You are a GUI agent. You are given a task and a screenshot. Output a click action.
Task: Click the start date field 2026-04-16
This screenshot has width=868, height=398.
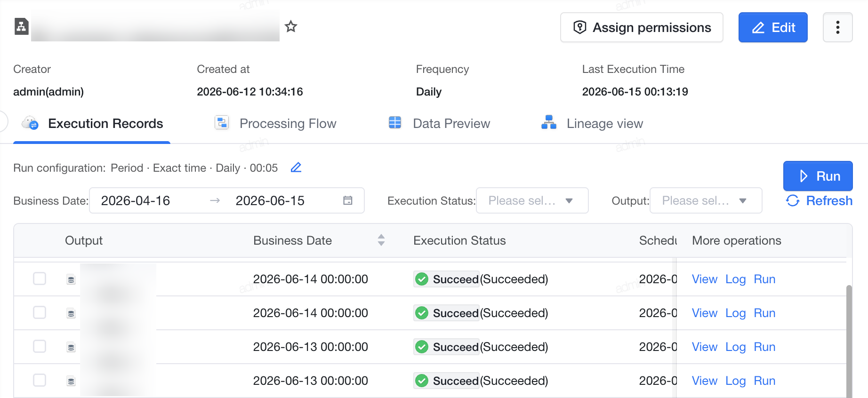pyautogui.click(x=136, y=200)
